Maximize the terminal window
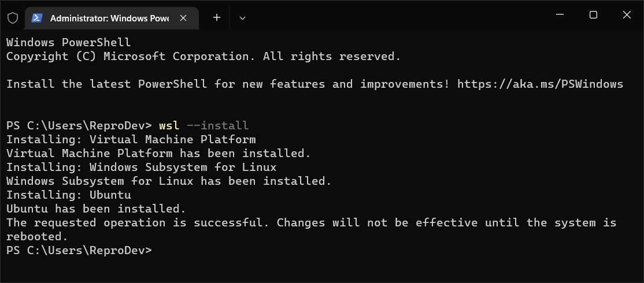Screen dimensions: 644x283 coord(593,15)
